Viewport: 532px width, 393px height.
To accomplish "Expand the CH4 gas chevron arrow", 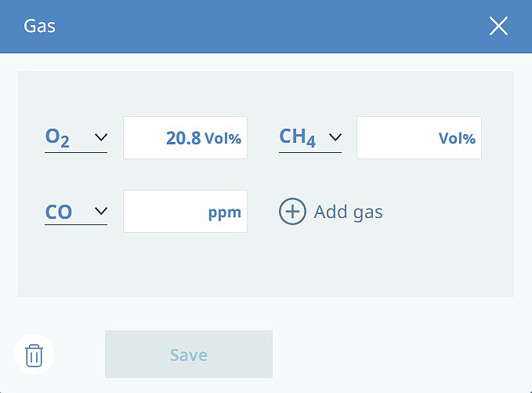I will pyautogui.click(x=335, y=137).
